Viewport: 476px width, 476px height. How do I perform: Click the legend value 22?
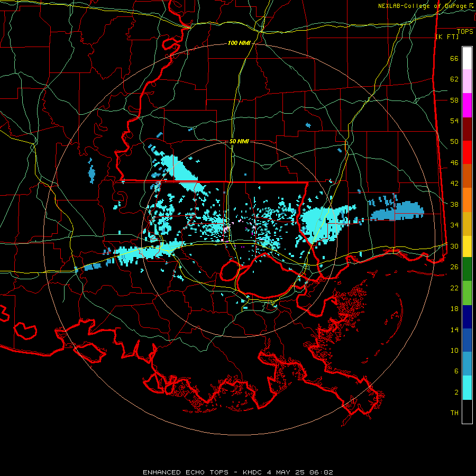point(454,288)
